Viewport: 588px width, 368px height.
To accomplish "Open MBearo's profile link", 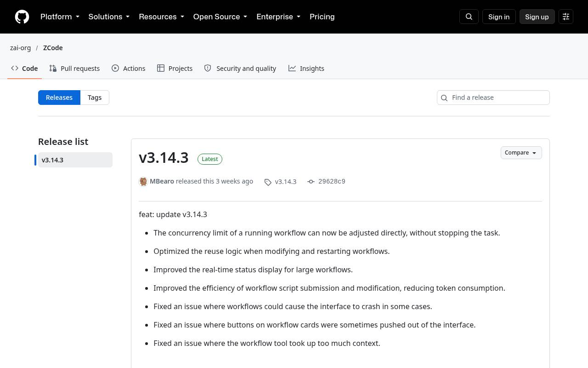I will [162, 181].
